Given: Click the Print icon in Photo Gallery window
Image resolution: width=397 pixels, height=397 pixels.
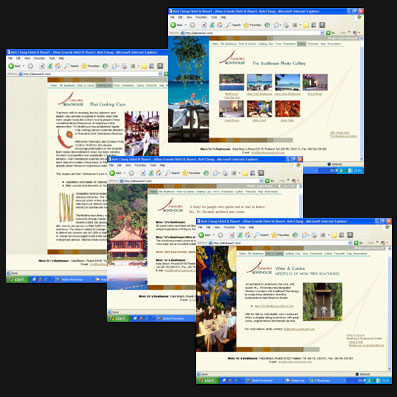Looking at the screenshot, I should [286, 25].
